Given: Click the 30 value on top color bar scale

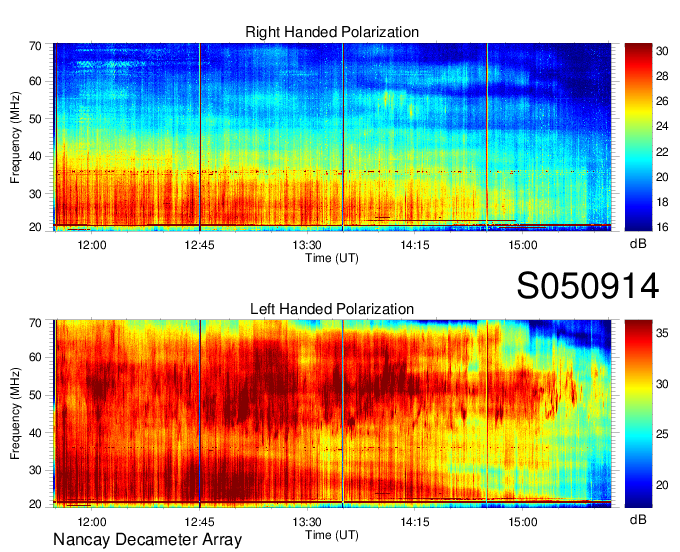Looking at the screenshot, I should 662,51.
